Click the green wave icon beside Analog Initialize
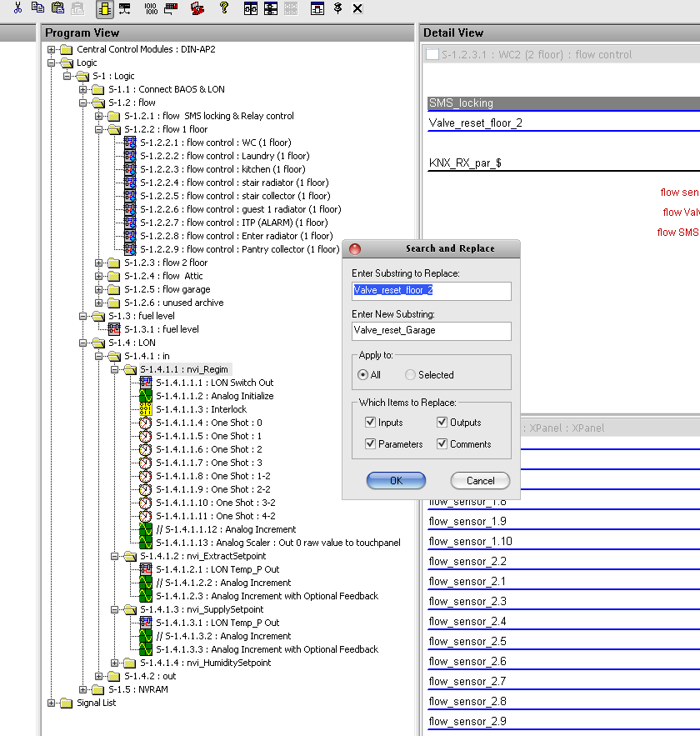 coord(146,396)
